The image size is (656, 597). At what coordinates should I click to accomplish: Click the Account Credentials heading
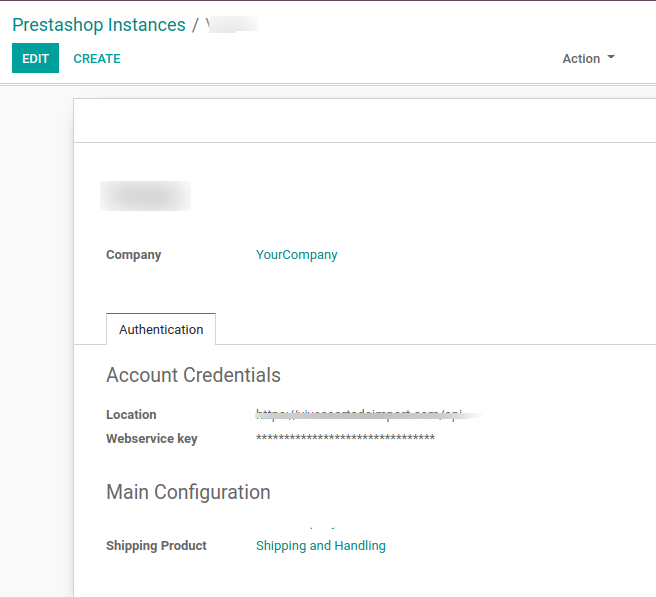point(193,375)
